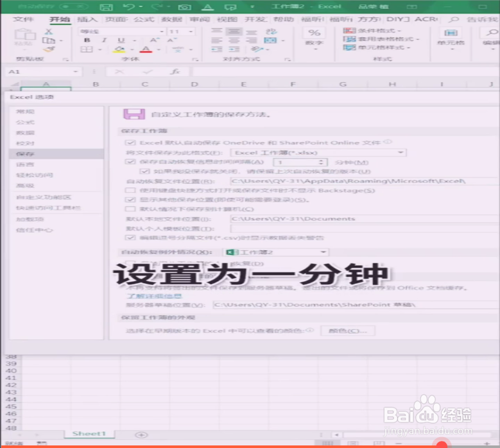
Task: Toggle show additional save places checkbox
Action: click(x=130, y=200)
